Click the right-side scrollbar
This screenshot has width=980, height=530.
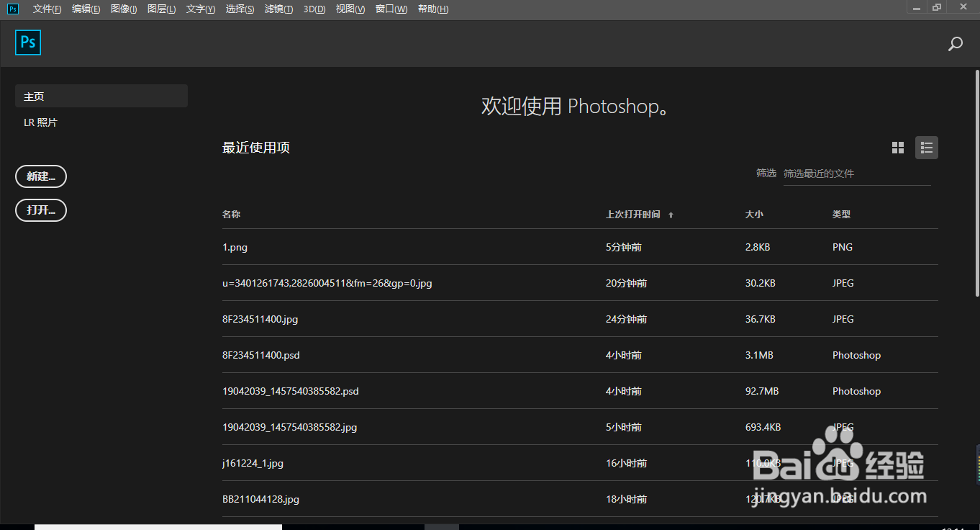point(976,180)
